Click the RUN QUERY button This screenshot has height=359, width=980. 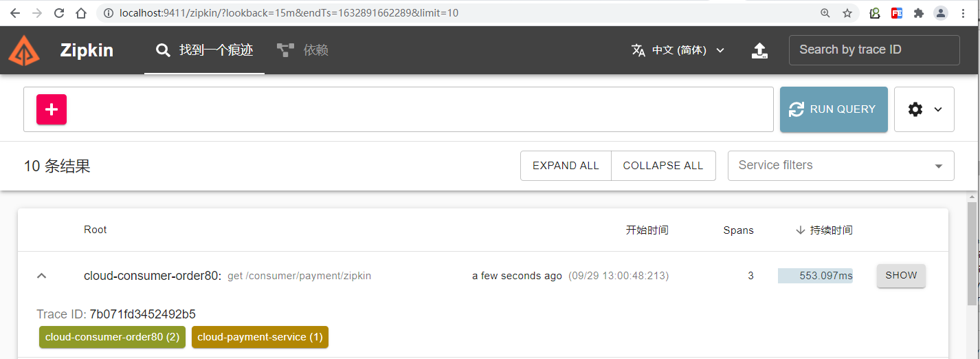click(834, 109)
